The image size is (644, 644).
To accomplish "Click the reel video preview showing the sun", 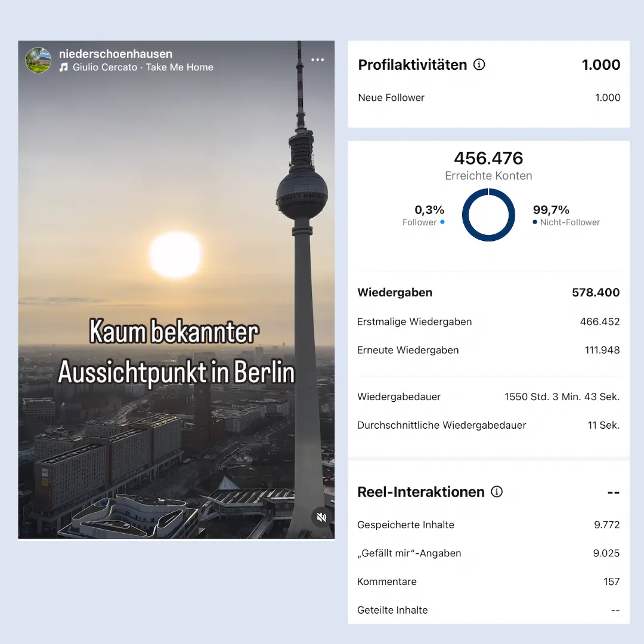I will 176,290.
